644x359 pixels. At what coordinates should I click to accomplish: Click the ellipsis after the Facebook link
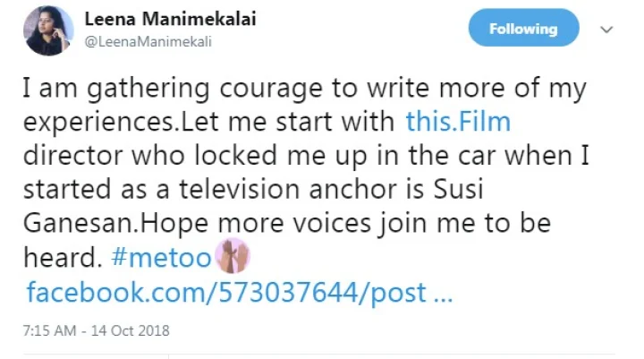[442, 294]
